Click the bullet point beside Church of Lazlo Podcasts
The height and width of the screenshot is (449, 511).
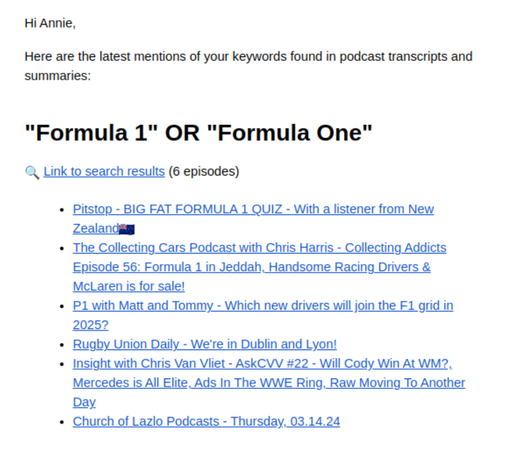tap(62, 422)
